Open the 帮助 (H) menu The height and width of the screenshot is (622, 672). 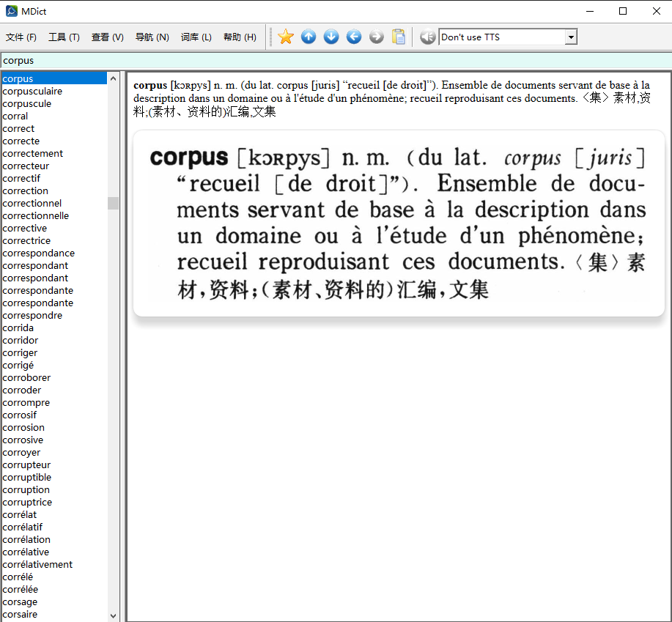point(240,37)
